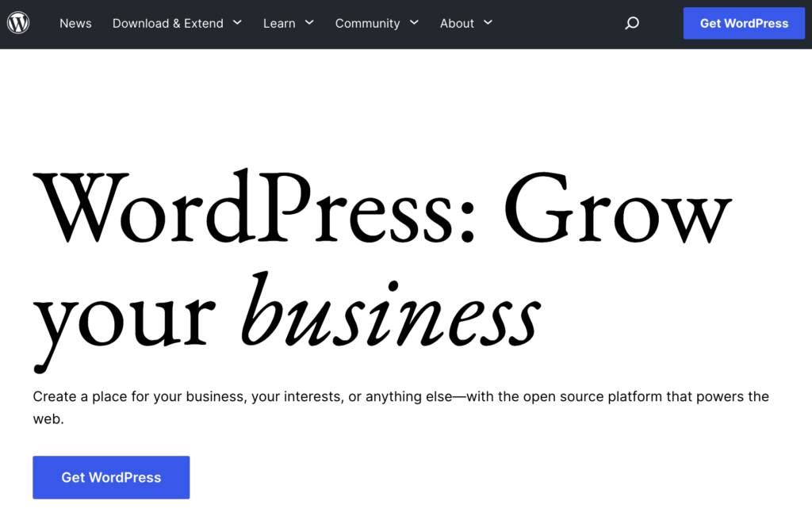Open the About menu
Image resolution: width=812 pixels, height=512 pixels.
point(457,23)
